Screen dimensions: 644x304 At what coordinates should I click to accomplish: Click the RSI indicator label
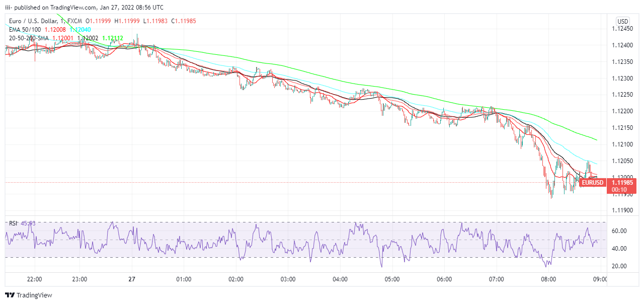coord(14,223)
